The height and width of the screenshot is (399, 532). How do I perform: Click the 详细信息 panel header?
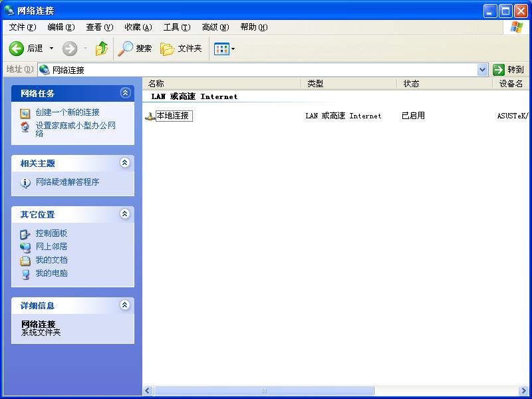point(72,306)
